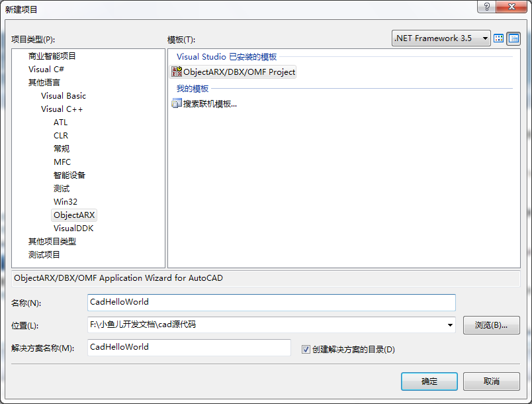Toggle 创建解决方案的目录 checkbox
Viewport: 532px width, 404px height.
306,349
